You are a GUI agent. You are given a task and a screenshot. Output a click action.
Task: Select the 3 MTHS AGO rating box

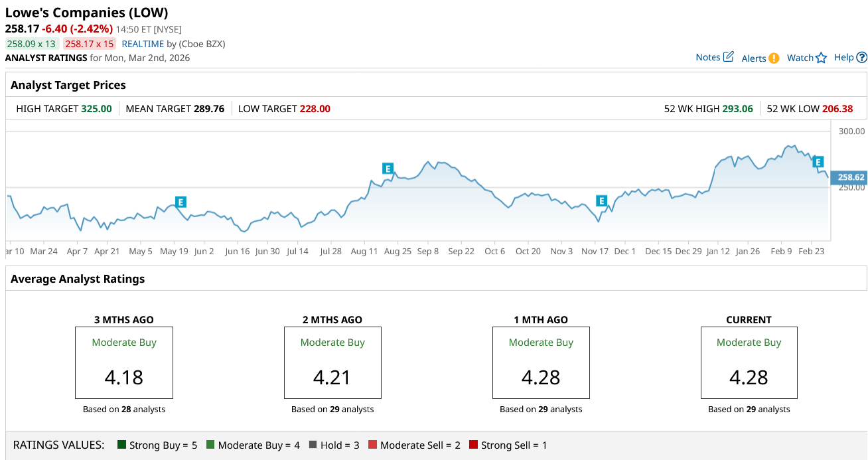coord(124,362)
